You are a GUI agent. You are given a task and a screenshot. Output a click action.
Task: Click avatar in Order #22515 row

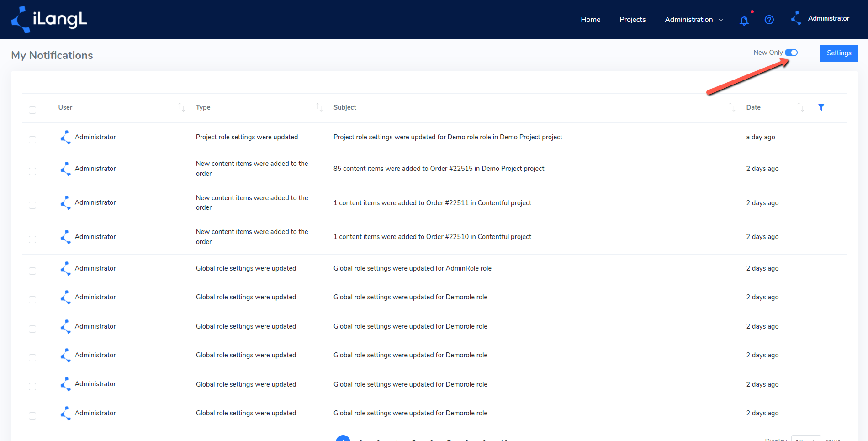(66, 169)
